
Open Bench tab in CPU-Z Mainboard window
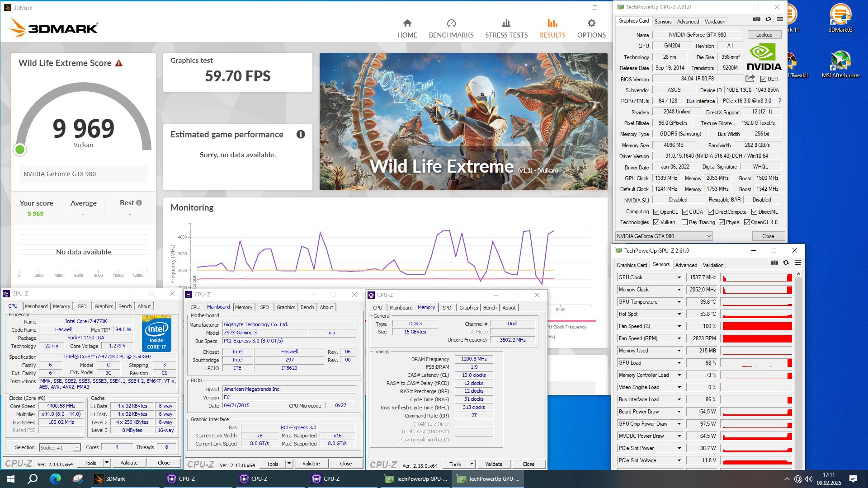click(307, 307)
